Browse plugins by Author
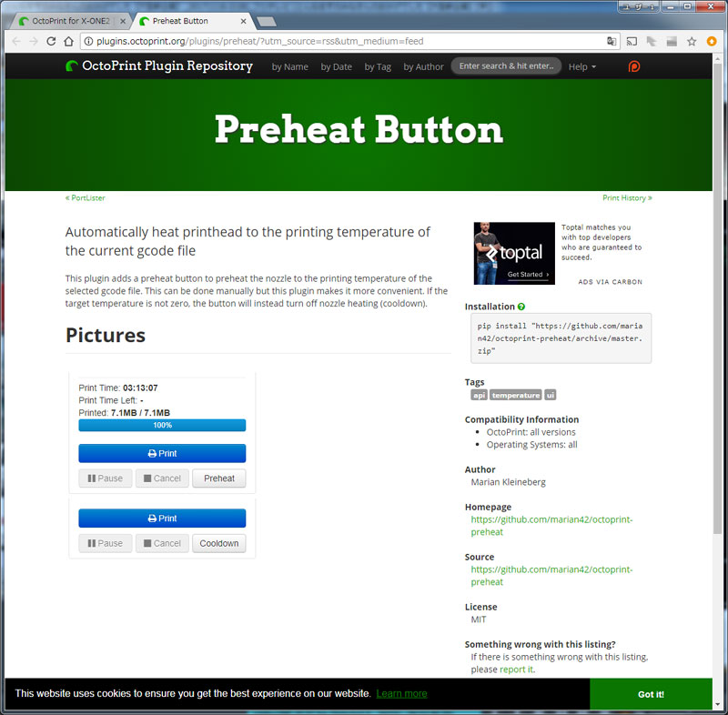728x715 pixels. [x=423, y=66]
